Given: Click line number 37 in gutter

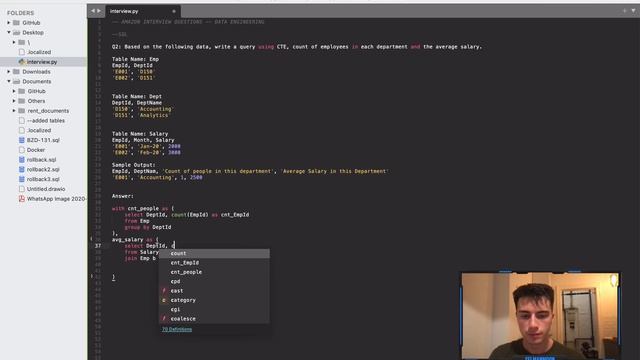Looking at the screenshot, I should 98,246.
